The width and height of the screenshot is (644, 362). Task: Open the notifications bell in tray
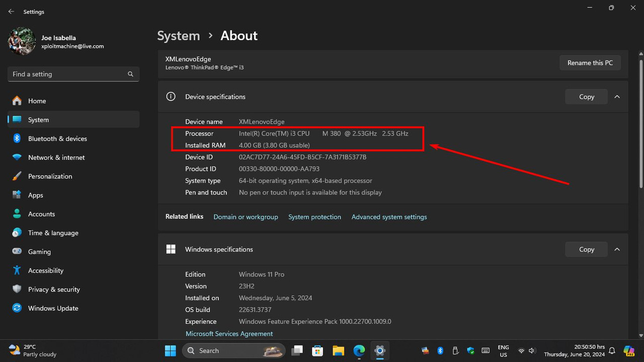coord(612,350)
